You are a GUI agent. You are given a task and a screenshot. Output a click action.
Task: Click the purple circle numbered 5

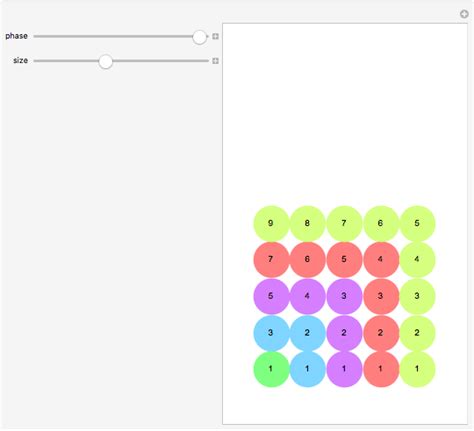tap(271, 296)
